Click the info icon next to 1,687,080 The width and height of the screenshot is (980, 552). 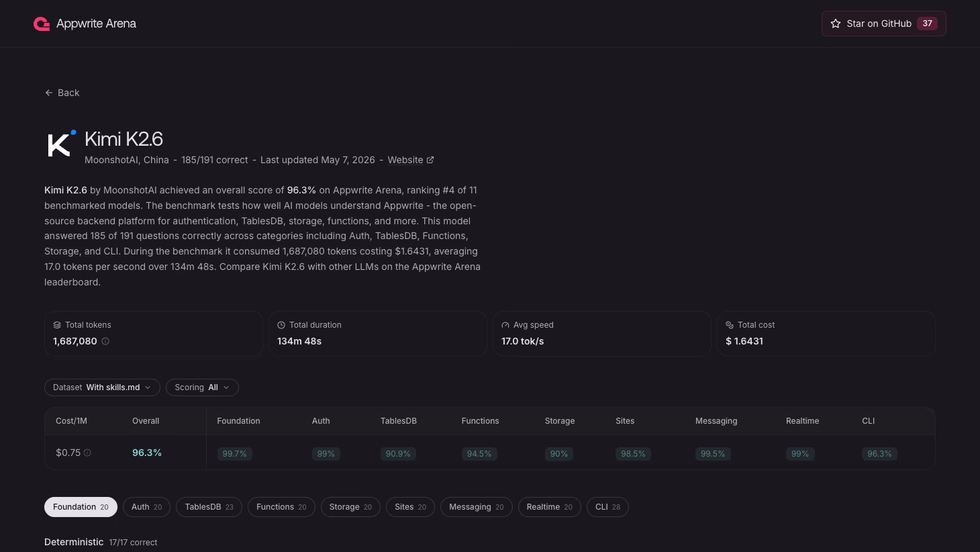105,341
